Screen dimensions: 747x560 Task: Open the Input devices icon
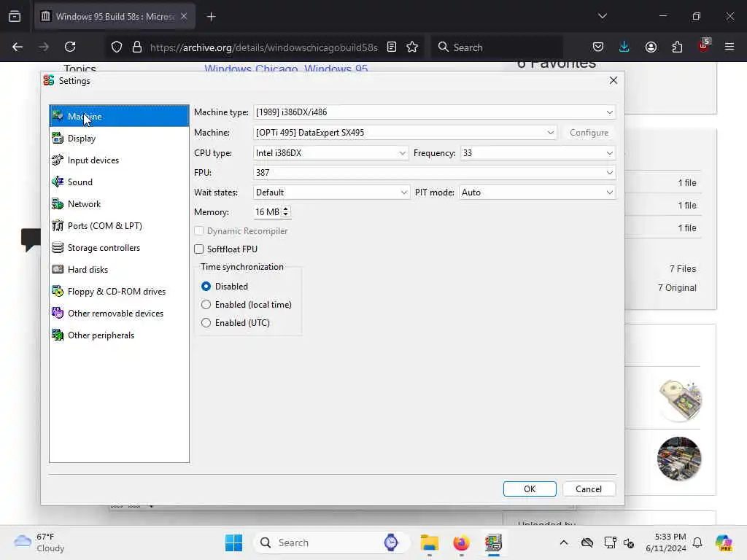coord(58,160)
